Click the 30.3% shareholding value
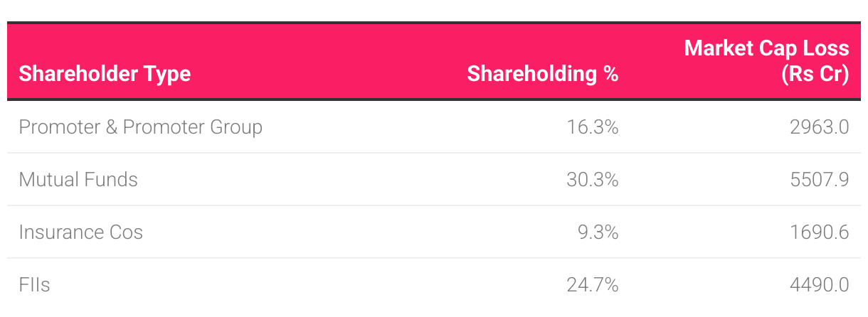This screenshot has height=317, width=868. click(592, 180)
